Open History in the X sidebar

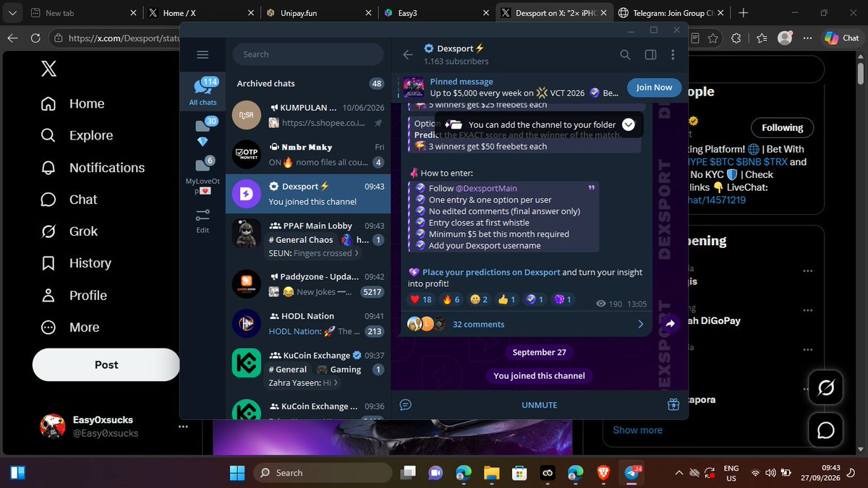pyautogui.click(x=76, y=263)
